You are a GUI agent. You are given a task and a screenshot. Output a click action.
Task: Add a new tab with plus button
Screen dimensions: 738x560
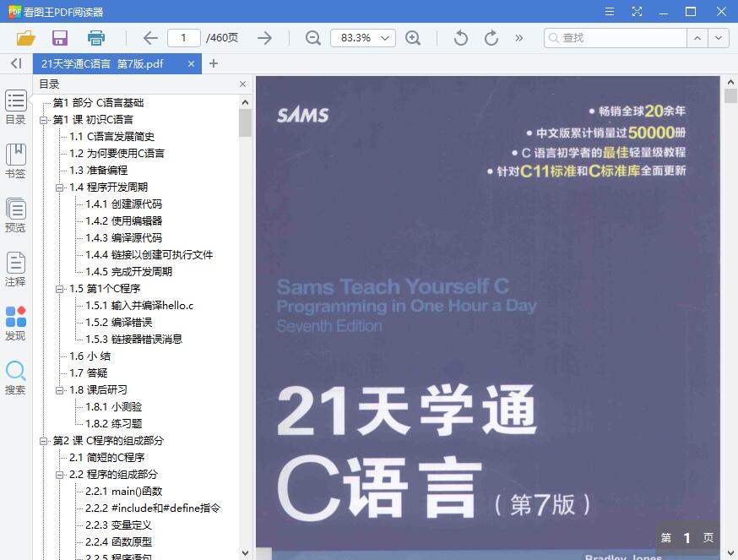point(214,63)
